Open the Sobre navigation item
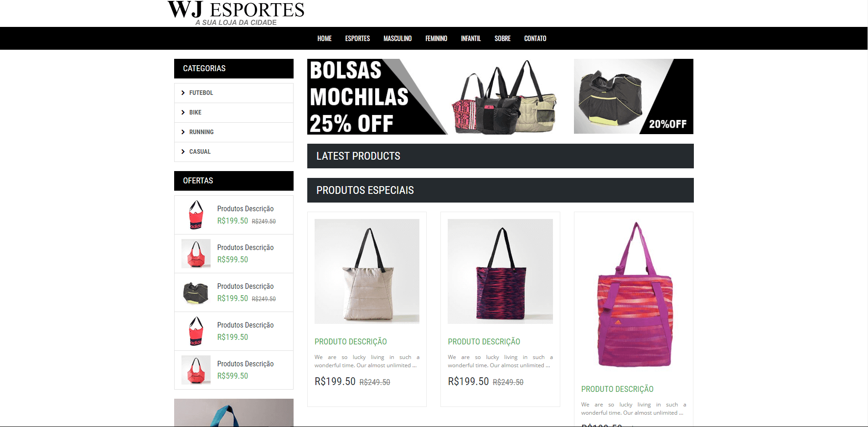 [x=502, y=38]
